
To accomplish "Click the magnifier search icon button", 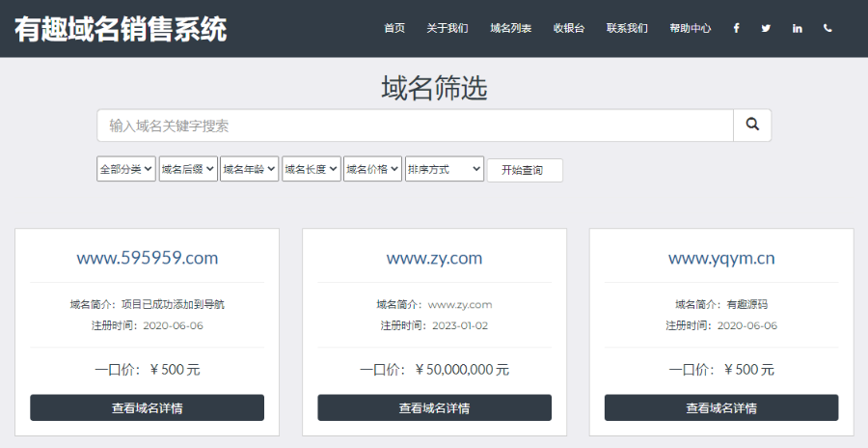I will [752, 126].
